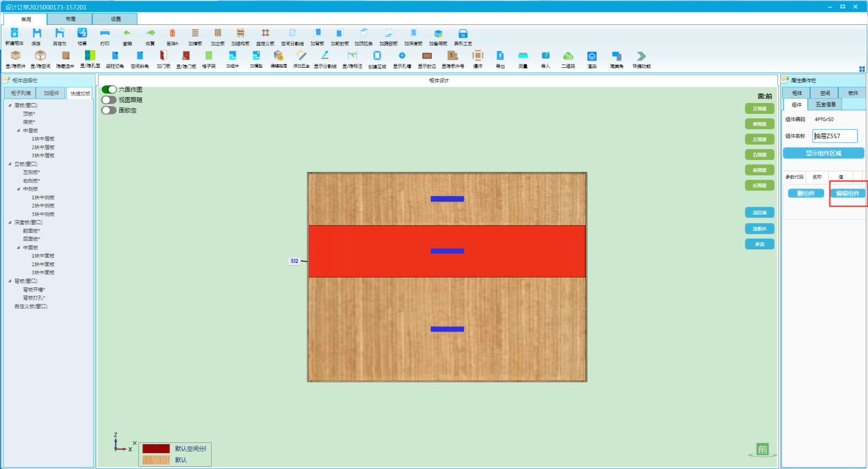Click the 添加五金 hardware icon
Viewport: 868px width, 469px height.
click(302, 56)
